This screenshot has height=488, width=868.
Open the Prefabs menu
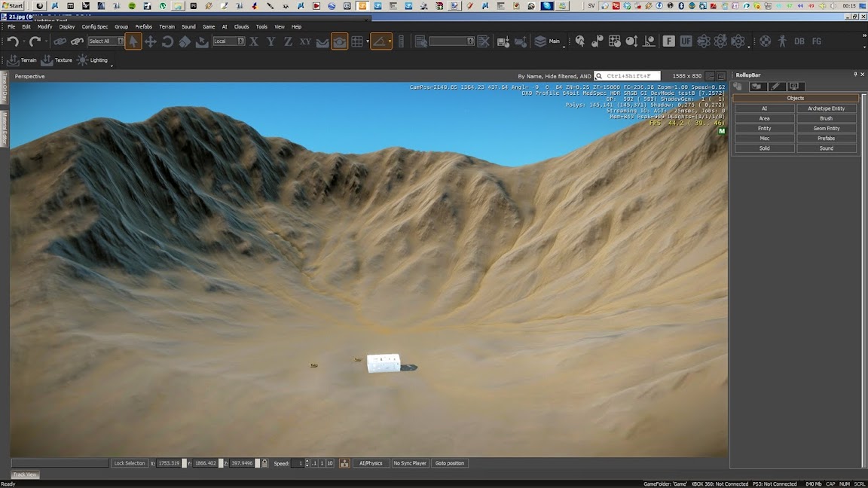[x=143, y=26]
